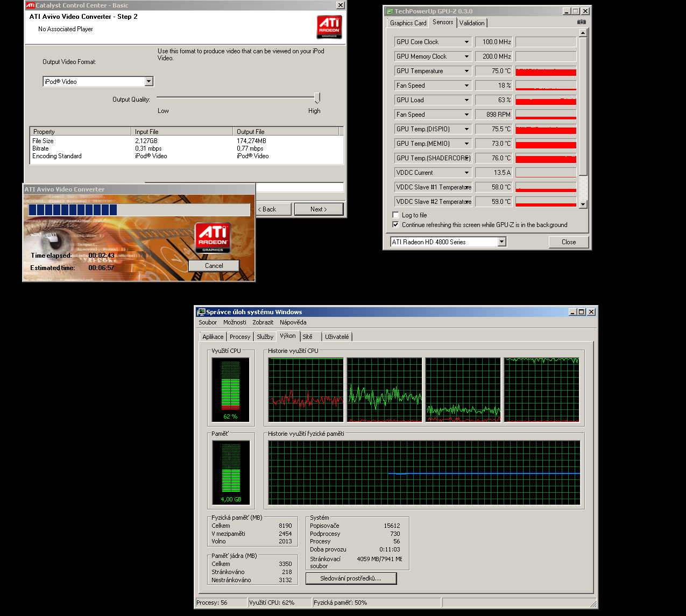Switch to the Validation tab in GPU-Z
This screenshot has height=616, width=686.
pyautogui.click(x=472, y=23)
